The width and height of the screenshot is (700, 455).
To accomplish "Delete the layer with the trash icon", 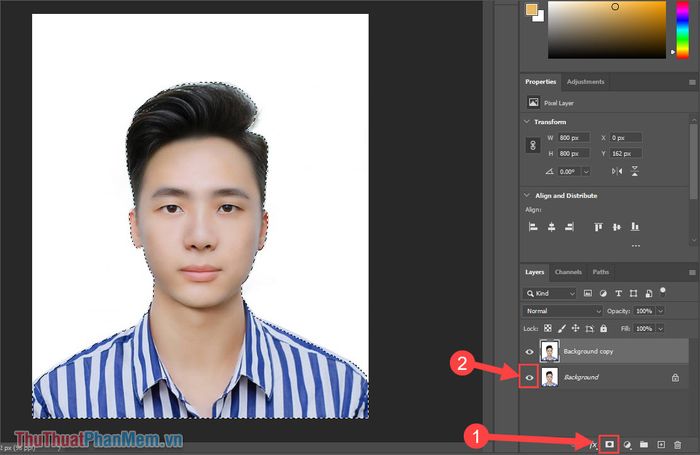I will 678,445.
